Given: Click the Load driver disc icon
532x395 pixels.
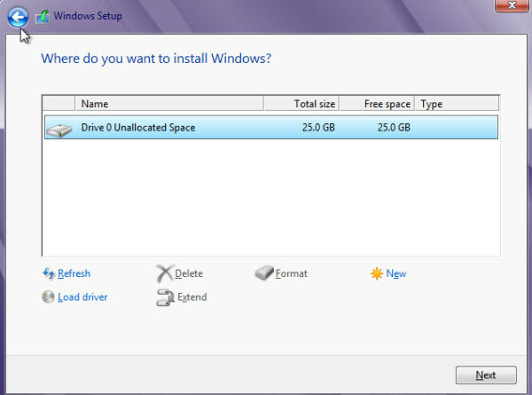Looking at the screenshot, I should tap(48, 296).
